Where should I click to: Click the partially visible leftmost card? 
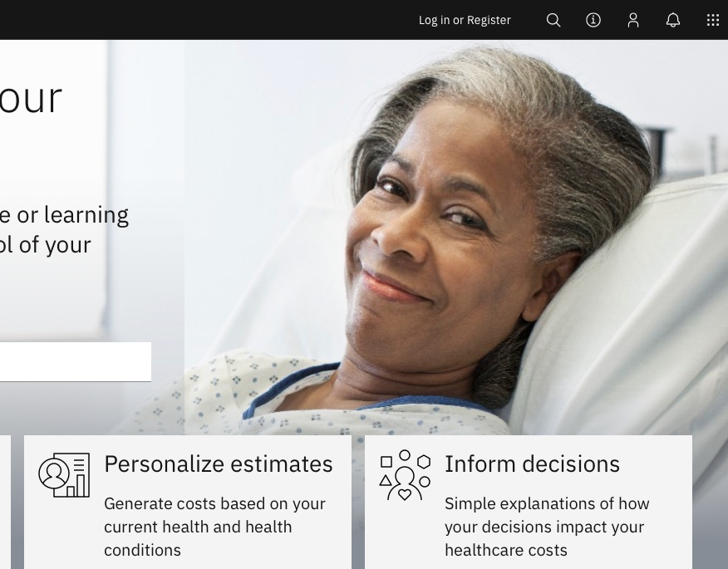5,503
